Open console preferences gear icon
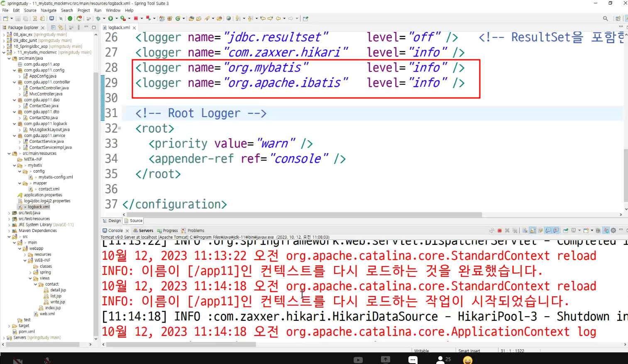The width and height of the screenshot is (628, 364). coord(613,230)
